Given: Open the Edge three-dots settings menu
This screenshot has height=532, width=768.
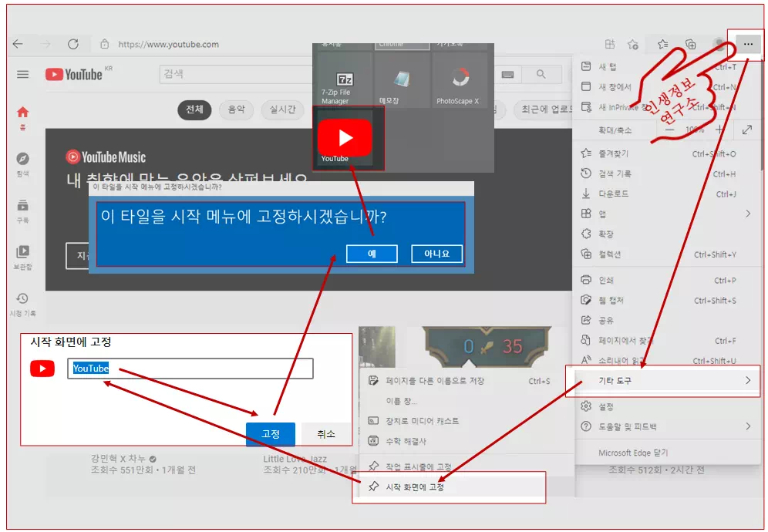Looking at the screenshot, I should point(747,44).
